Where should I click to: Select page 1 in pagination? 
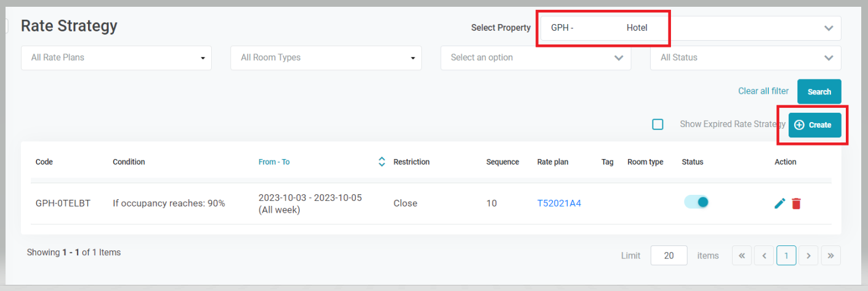point(786,255)
